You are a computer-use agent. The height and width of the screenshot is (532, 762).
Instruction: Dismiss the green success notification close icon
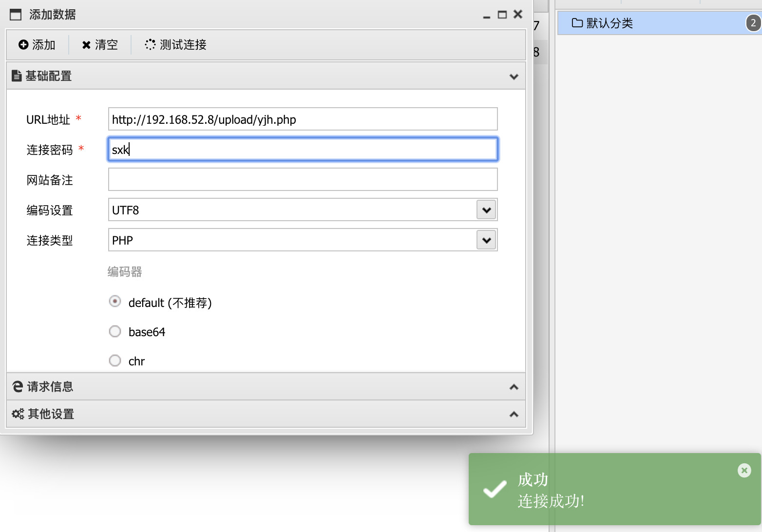(x=744, y=470)
